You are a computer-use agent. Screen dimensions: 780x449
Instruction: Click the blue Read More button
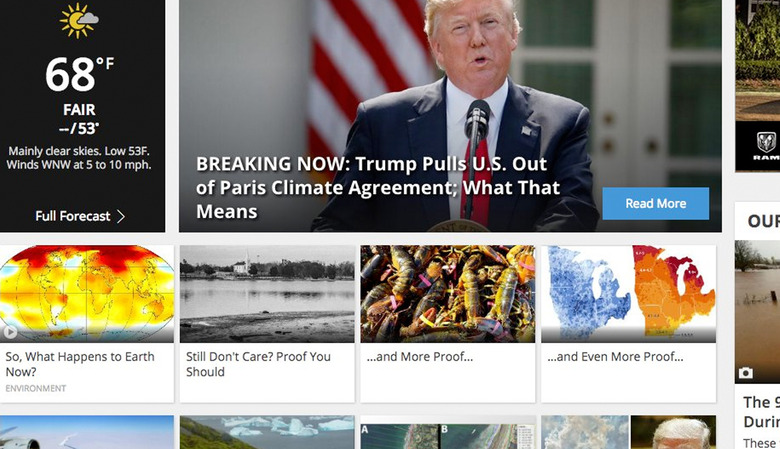click(x=656, y=203)
